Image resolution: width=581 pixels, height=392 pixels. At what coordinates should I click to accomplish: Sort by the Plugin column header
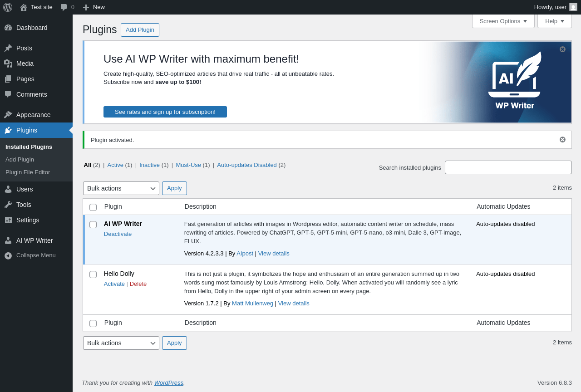click(113, 206)
